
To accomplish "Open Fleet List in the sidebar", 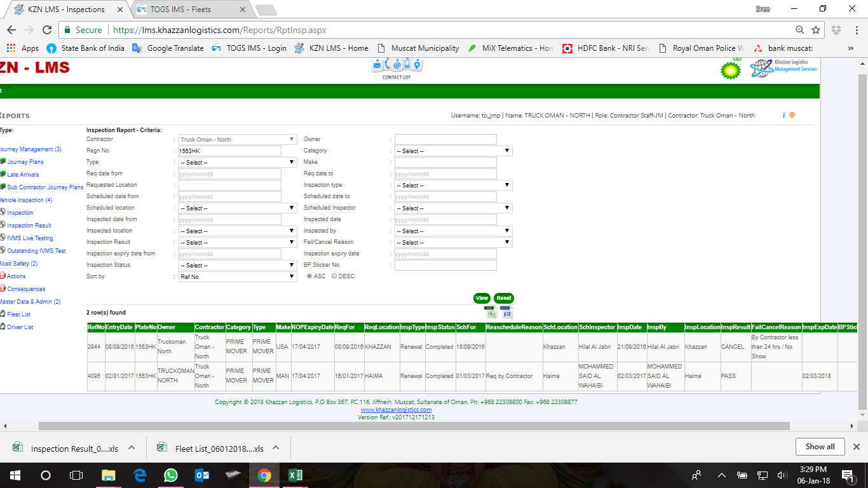I will pyautogui.click(x=18, y=315).
